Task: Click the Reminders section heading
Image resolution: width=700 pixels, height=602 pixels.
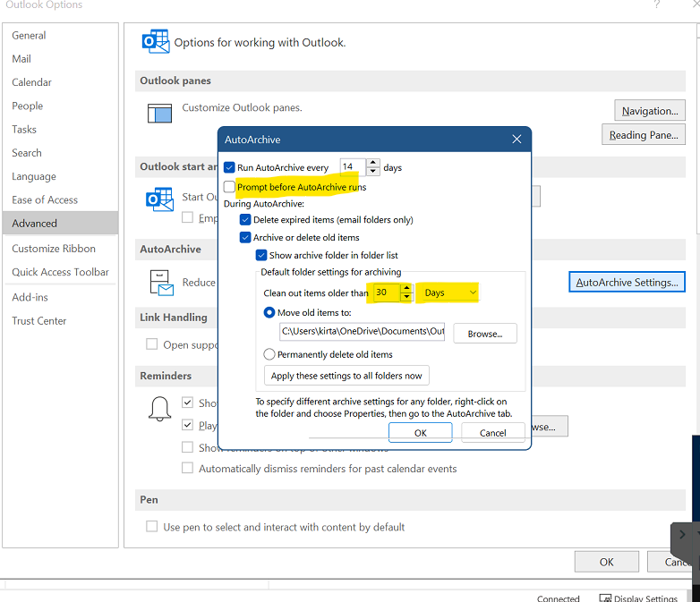Action: (166, 376)
